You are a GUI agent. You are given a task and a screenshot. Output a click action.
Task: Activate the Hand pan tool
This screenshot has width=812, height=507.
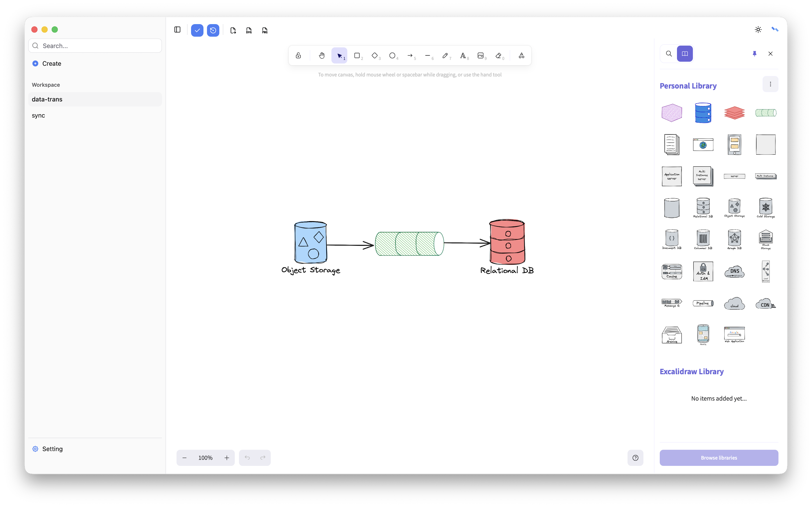point(322,56)
